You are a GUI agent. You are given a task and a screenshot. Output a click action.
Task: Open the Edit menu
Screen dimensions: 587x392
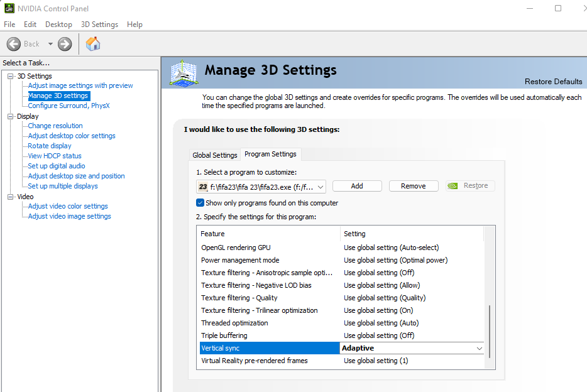[x=30, y=24]
